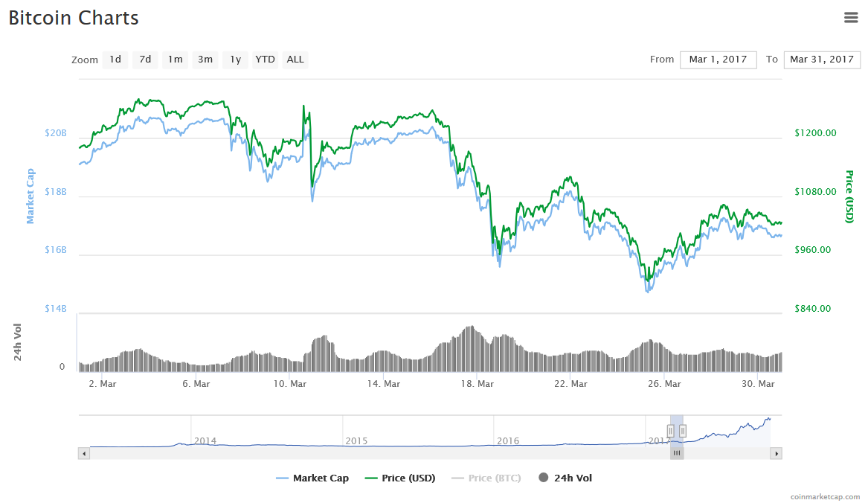Click the vertical Market Cap axis title

click(30, 196)
